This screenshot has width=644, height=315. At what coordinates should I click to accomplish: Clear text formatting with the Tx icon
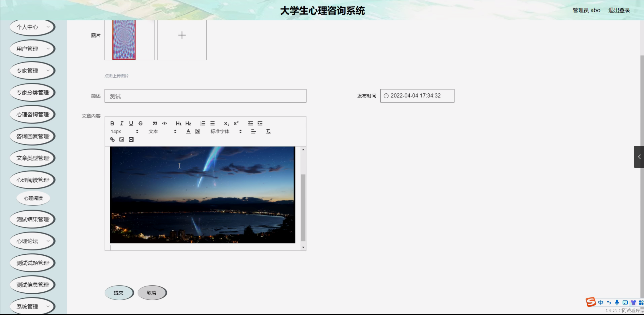coord(268,131)
